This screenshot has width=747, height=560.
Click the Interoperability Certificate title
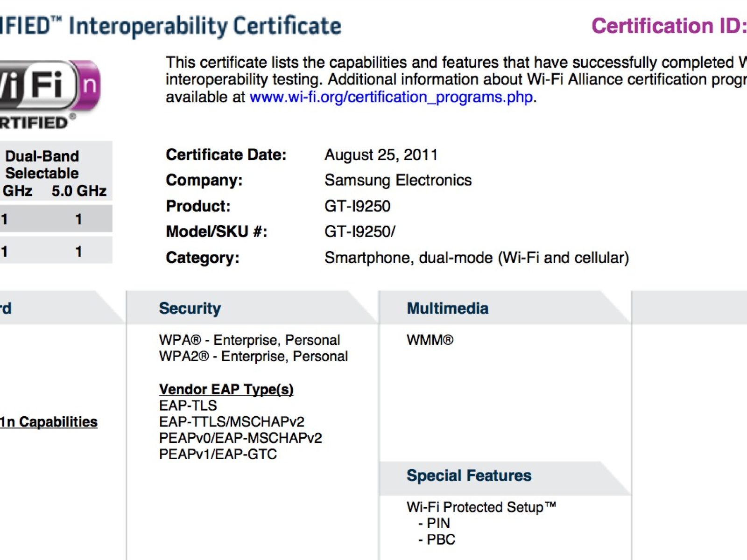(x=205, y=26)
